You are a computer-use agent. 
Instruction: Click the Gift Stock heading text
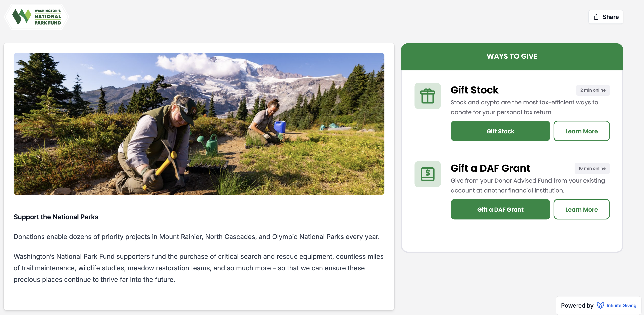[x=474, y=90]
